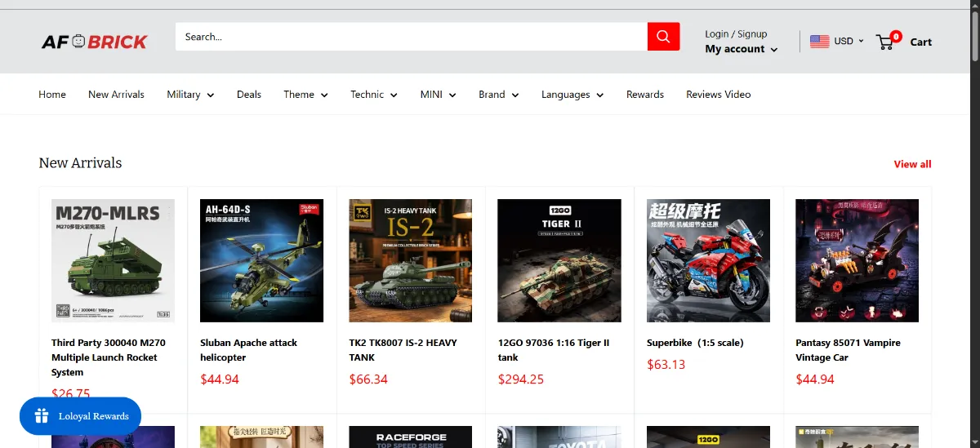Click into the Search field

point(412,37)
